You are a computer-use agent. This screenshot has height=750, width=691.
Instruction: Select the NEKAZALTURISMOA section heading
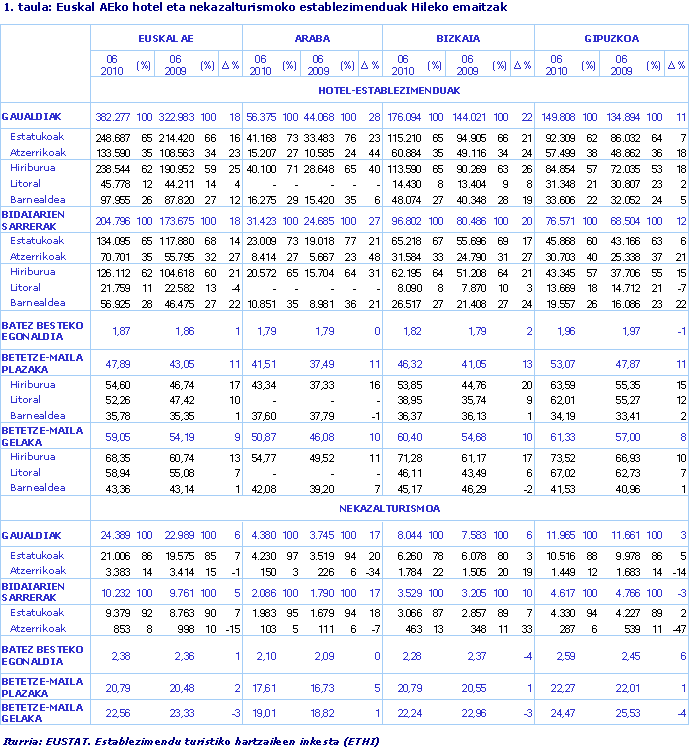[388, 508]
